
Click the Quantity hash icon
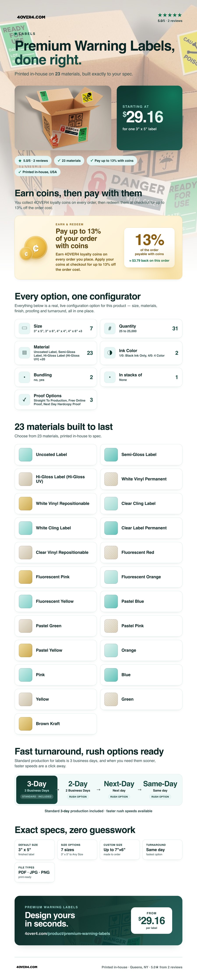[109, 328]
